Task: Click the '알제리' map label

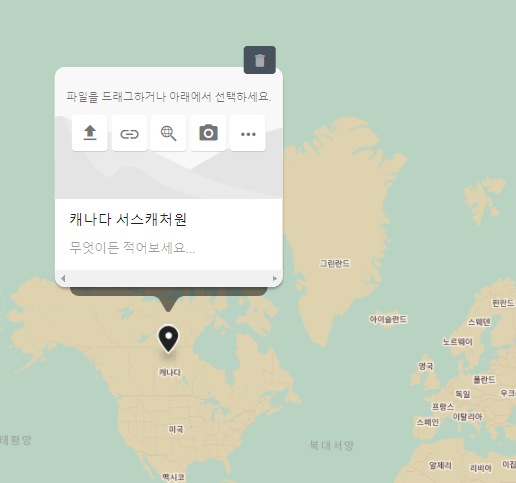Action: 440,465
